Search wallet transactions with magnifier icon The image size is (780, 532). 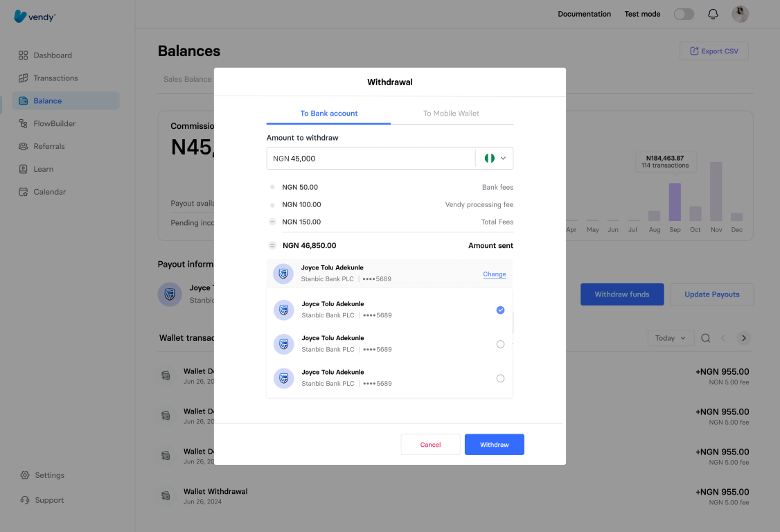point(705,338)
